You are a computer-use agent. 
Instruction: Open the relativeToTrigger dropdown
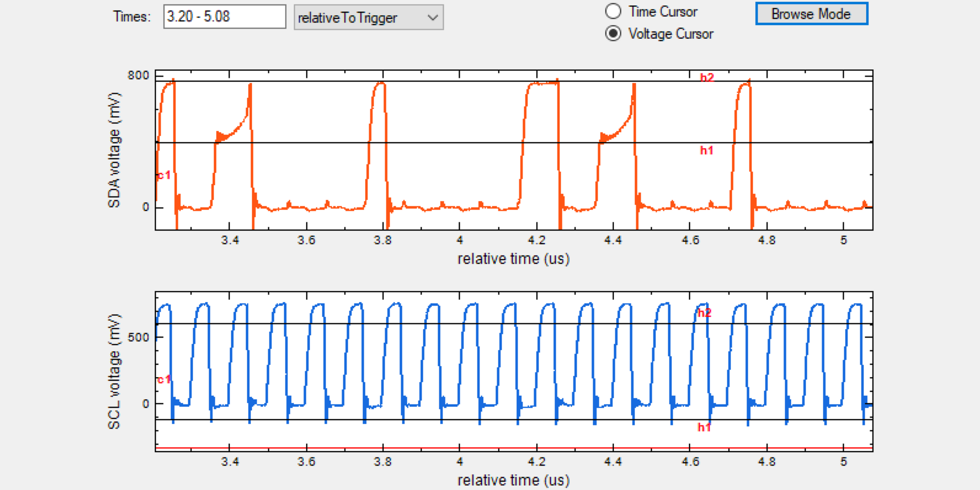(368, 18)
